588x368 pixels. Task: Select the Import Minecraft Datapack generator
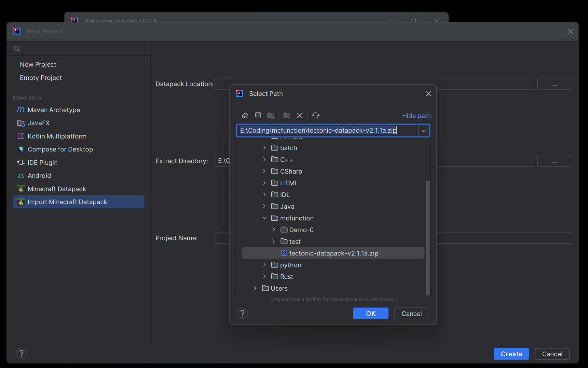click(x=78, y=202)
